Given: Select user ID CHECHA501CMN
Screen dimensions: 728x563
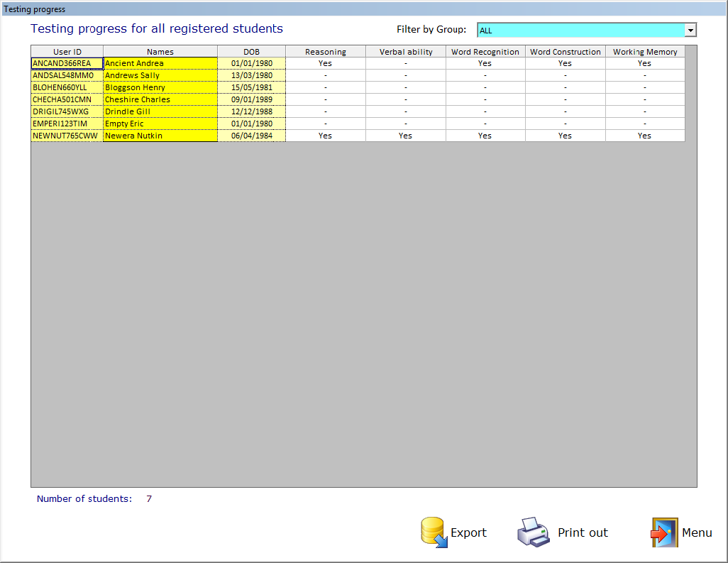Looking at the screenshot, I should coord(67,99).
